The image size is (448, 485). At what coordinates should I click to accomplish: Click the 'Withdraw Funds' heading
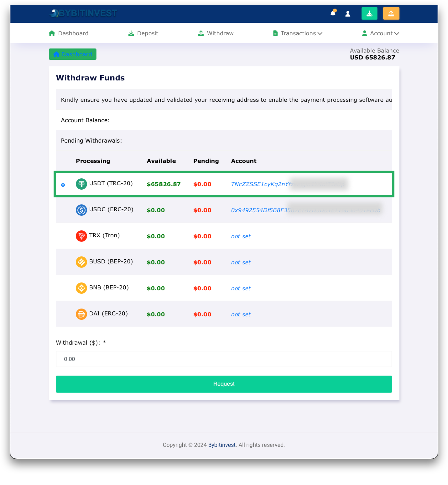click(x=90, y=78)
